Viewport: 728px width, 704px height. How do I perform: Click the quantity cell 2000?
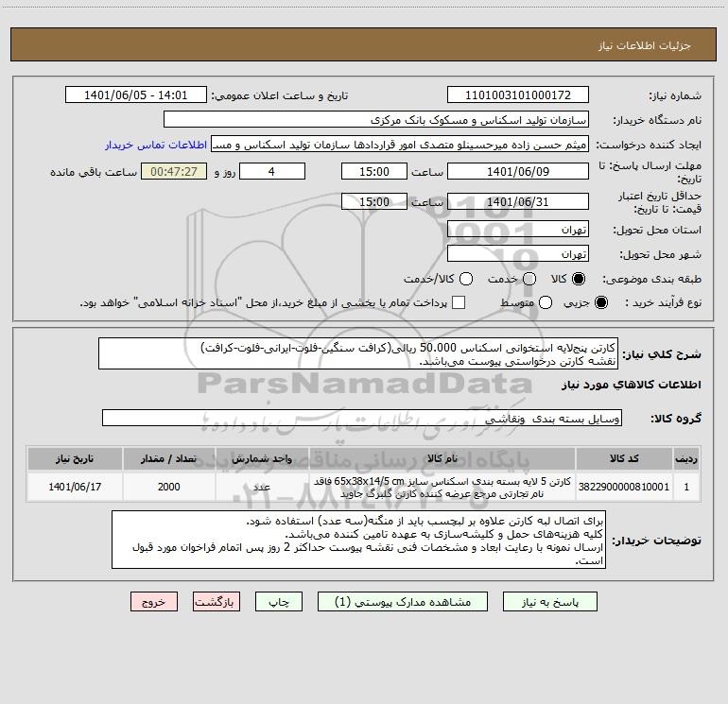click(x=168, y=487)
